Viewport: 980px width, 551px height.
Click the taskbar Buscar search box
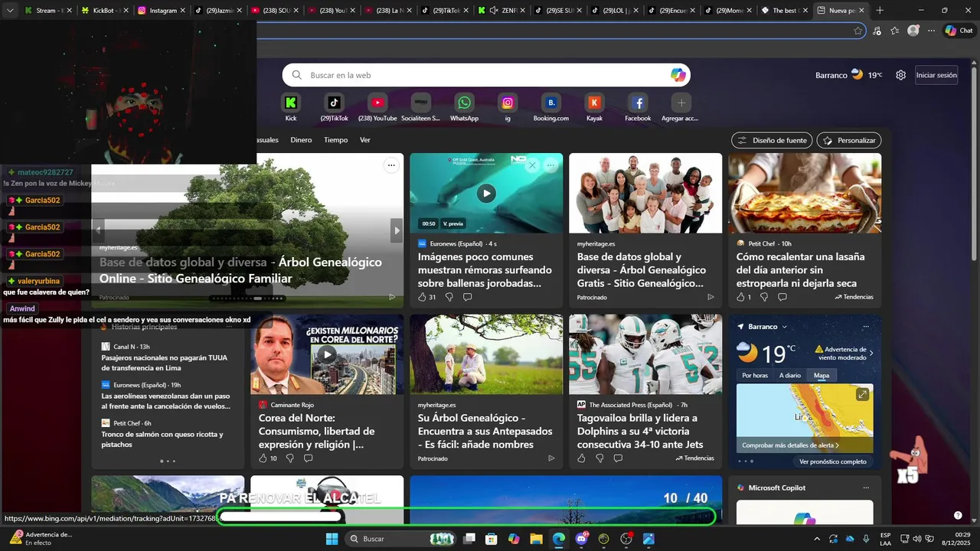[401, 539]
